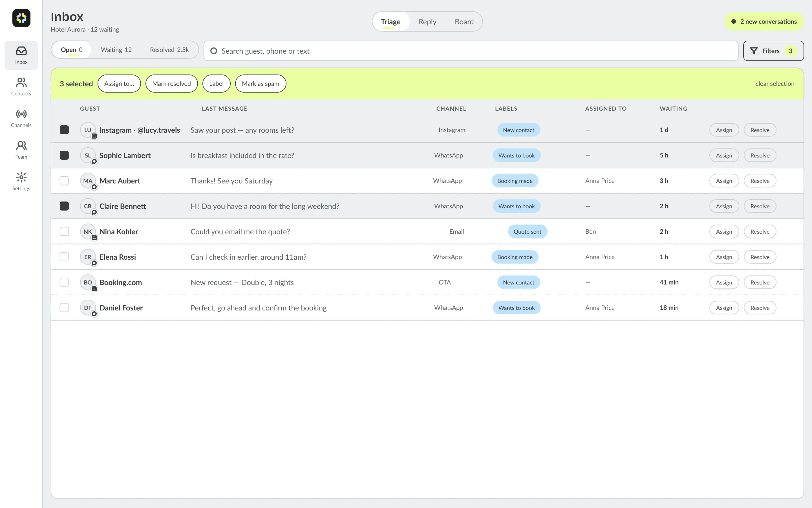Click the Booking.com BO avatar
This screenshot has width=812, height=508.
[88, 282]
